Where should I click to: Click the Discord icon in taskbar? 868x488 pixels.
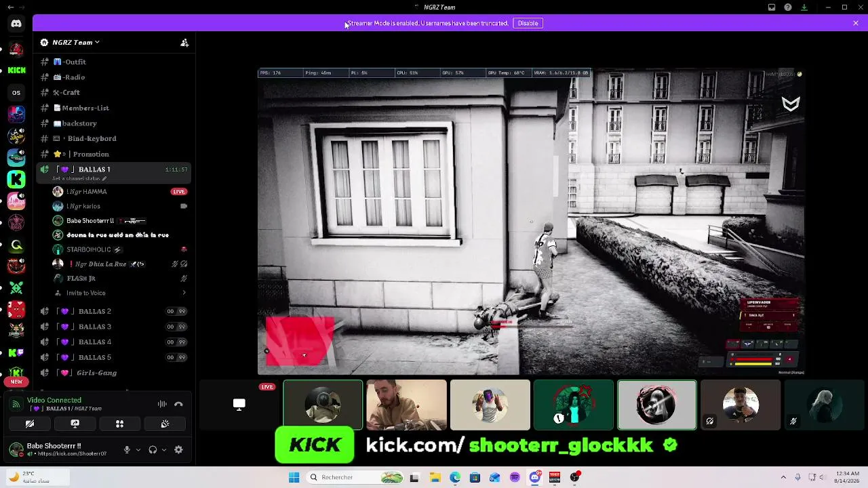pos(535,477)
